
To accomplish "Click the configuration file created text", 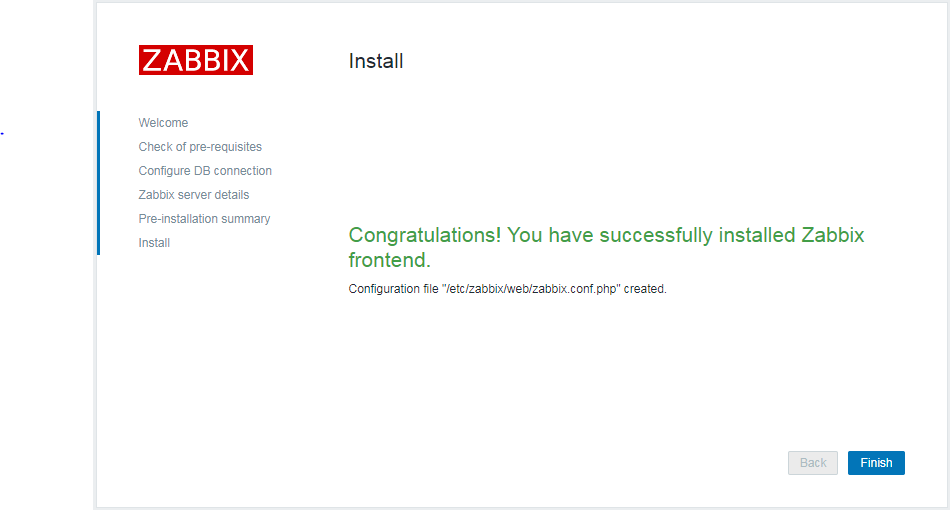I will coord(507,289).
